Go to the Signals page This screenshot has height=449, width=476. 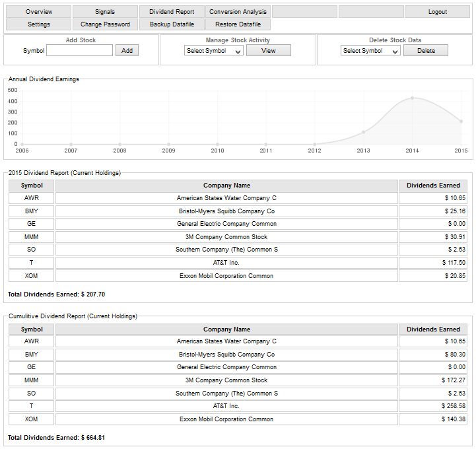tap(105, 11)
